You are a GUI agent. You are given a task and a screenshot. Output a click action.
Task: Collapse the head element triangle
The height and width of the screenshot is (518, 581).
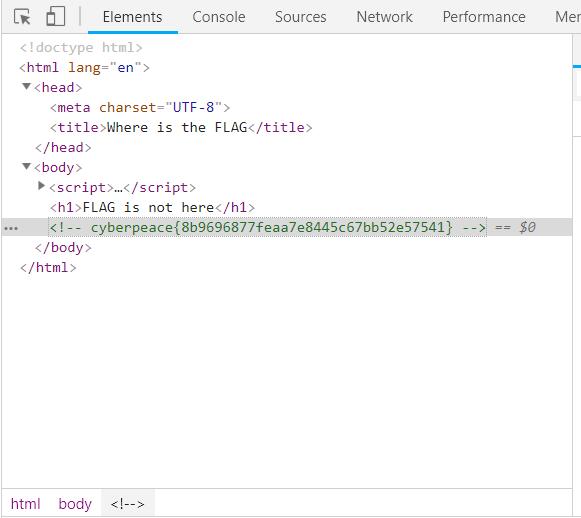point(26,87)
